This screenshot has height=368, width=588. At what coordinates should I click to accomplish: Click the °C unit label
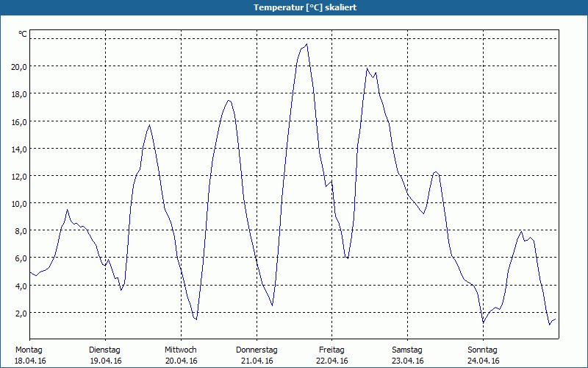23,34
